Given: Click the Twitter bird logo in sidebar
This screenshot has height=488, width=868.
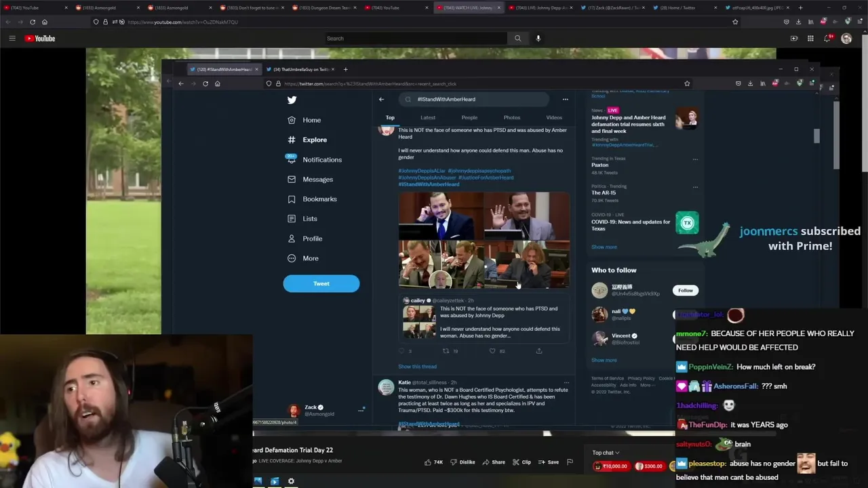Looking at the screenshot, I should tap(292, 100).
